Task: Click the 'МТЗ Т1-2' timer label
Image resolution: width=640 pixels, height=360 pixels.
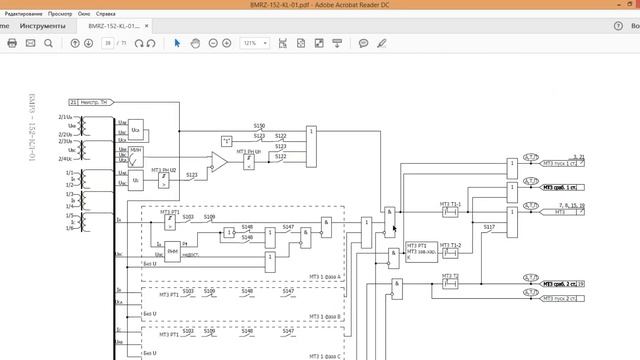Action: [450, 245]
